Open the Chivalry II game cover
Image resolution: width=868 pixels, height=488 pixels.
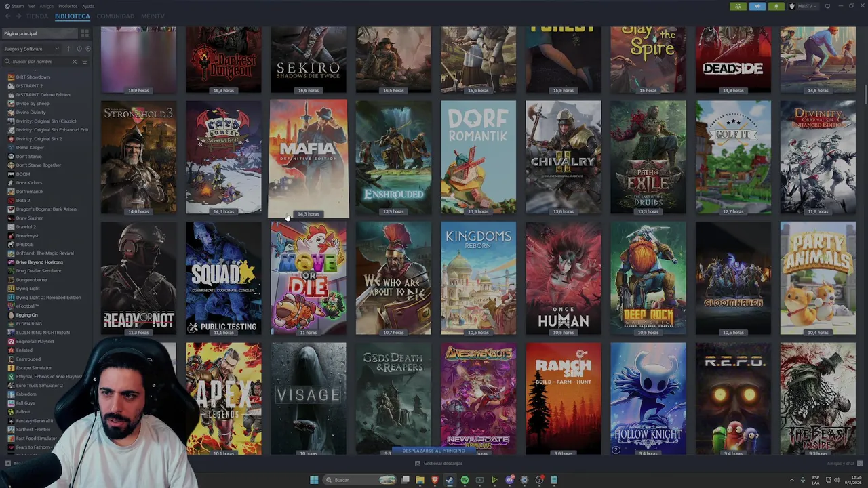pyautogui.click(x=563, y=157)
